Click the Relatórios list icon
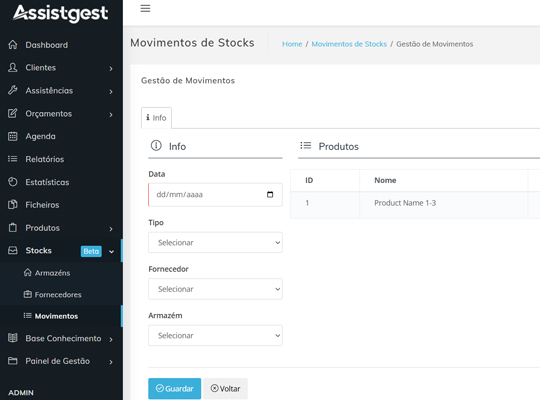540x400 pixels. [x=13, y=159]
